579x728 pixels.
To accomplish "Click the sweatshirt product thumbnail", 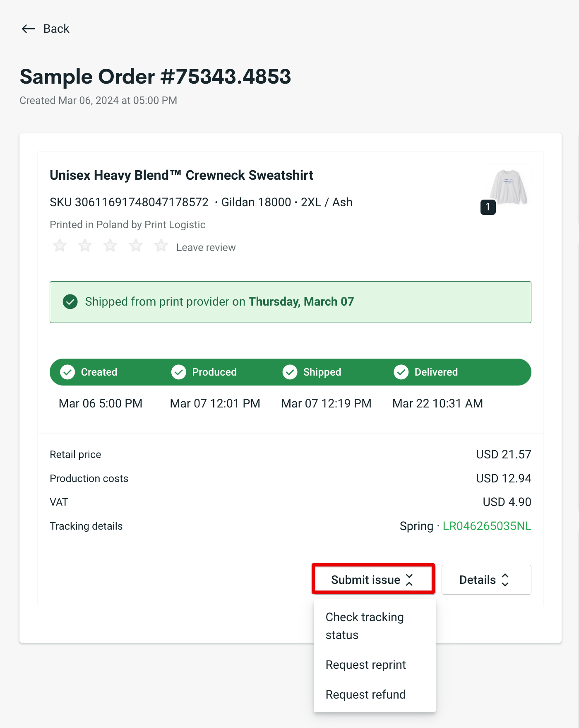I will click(508, 187).
